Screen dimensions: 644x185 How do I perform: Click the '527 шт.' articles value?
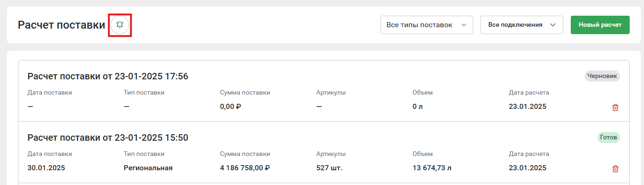[329, 168]
